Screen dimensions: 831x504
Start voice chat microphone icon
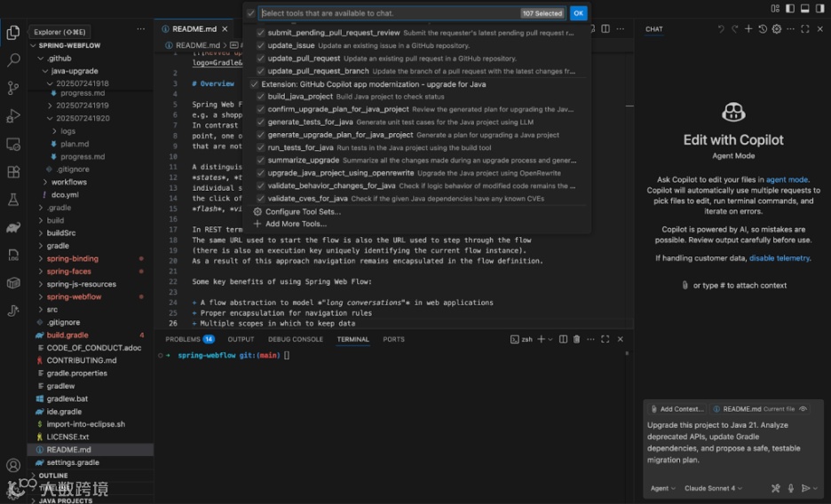790,488
